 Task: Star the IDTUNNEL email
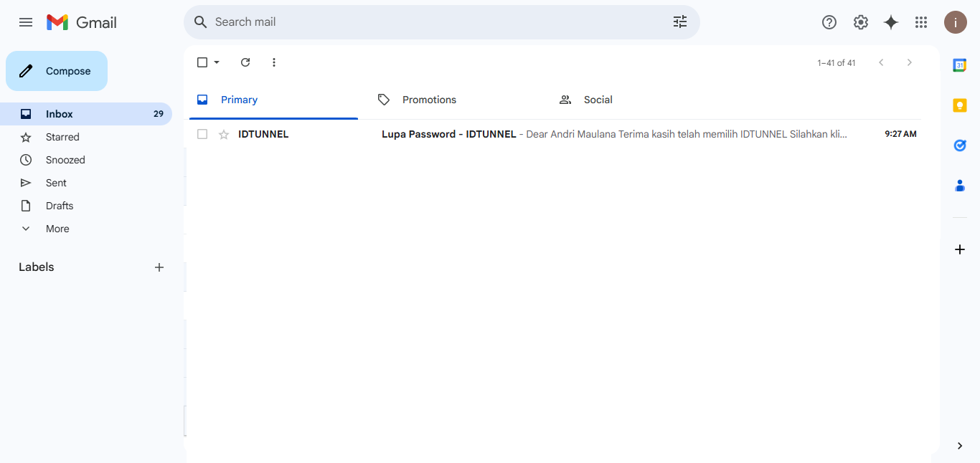pyautogui.click(x=224, y=134)
